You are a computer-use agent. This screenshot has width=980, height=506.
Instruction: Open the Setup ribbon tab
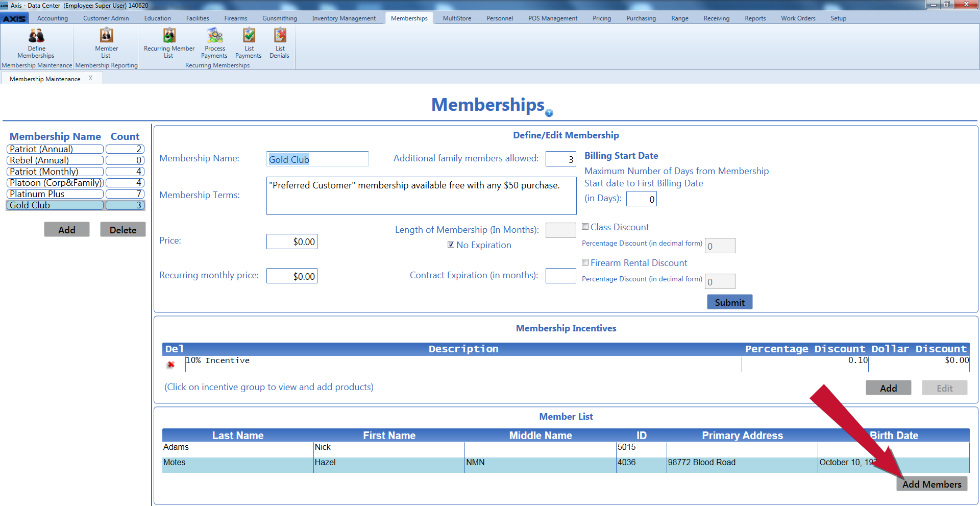point(839,18)
